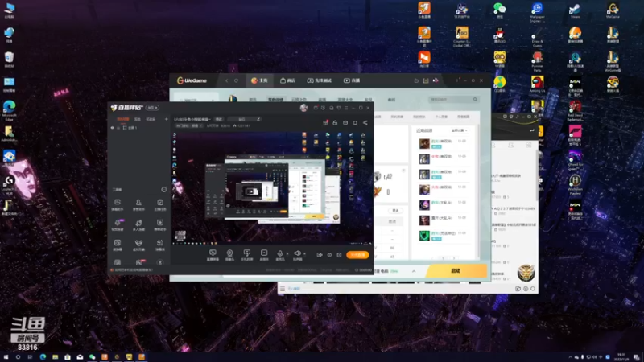Select the last recent match with green champion

[x=442, y=235]
